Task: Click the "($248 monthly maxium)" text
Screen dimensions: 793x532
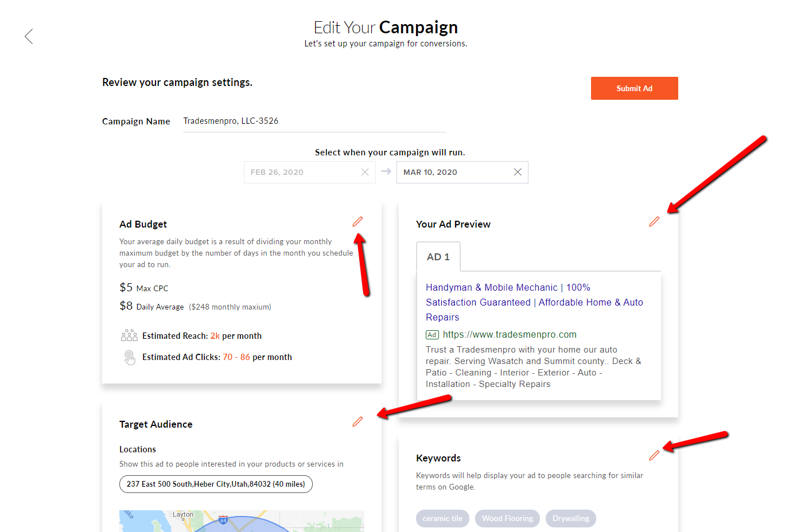Action: click(x=230, y=307)
